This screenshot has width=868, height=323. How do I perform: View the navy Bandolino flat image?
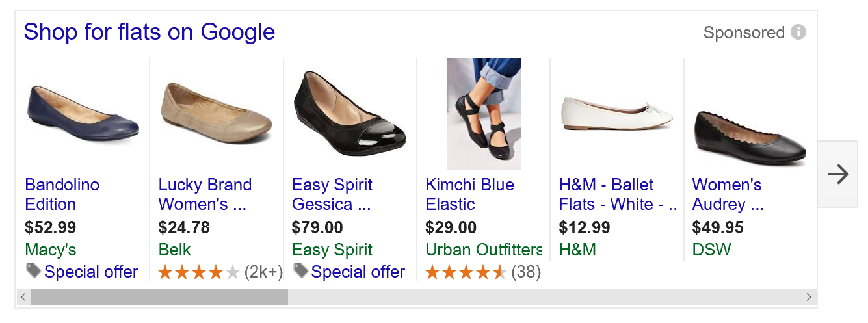(83, 114)
